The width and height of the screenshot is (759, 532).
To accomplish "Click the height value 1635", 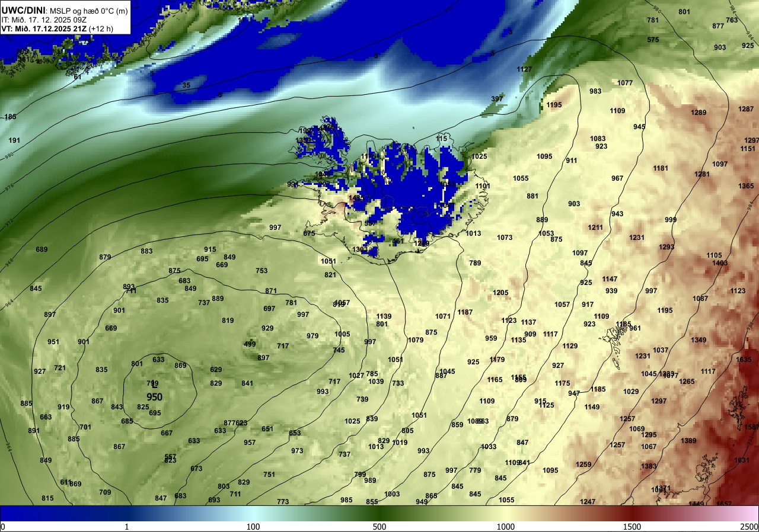I will [x=744, y=360].
